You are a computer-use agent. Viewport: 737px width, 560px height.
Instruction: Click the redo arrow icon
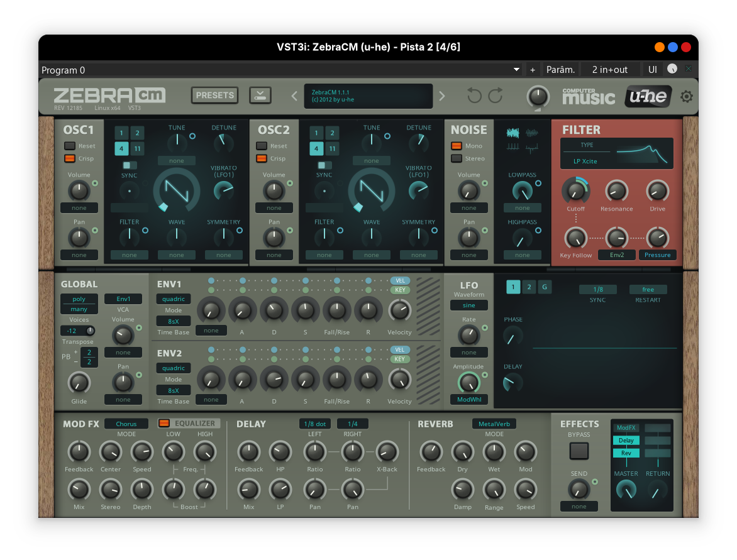click(x=496, y=96)
